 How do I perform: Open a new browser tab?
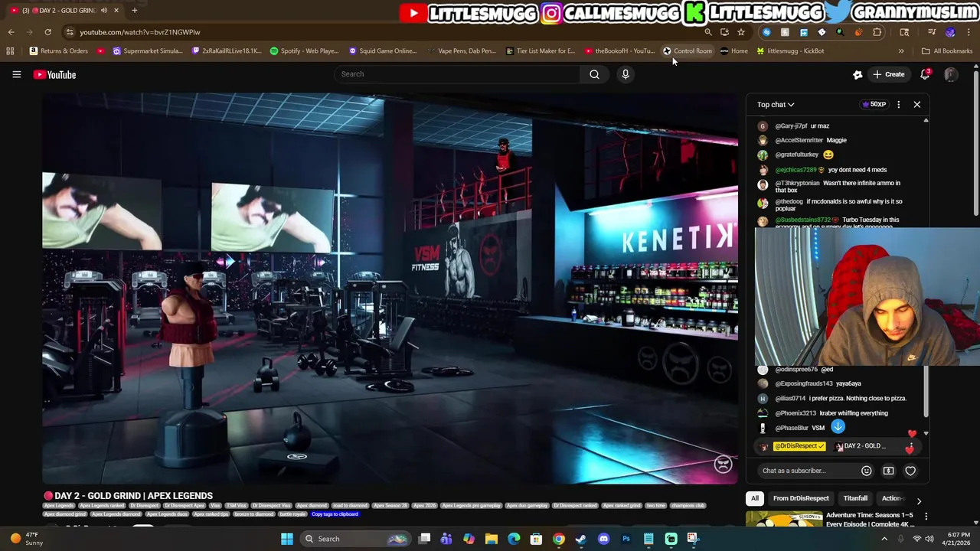click(134, 10)
